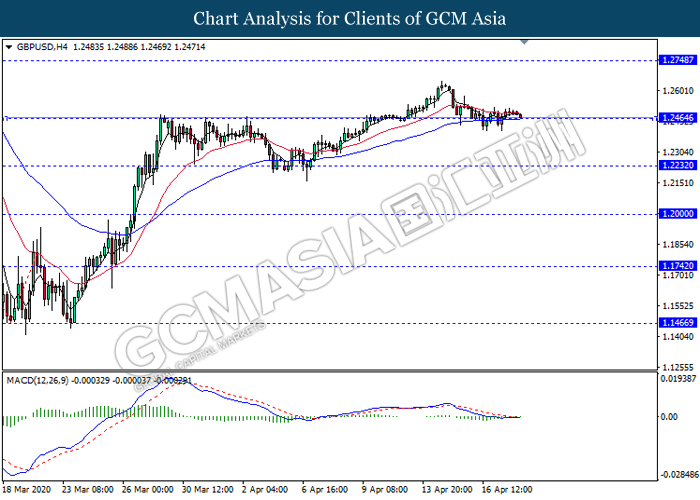
Task: Click the 26 Mar 00:00 time label
Action: [148, 490]
